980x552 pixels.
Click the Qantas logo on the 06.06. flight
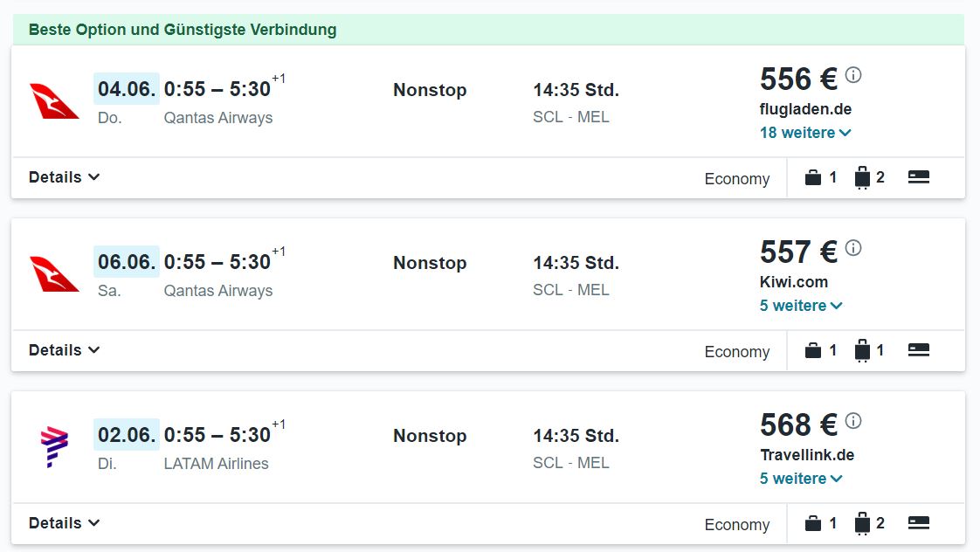click(x=54, y=274)
